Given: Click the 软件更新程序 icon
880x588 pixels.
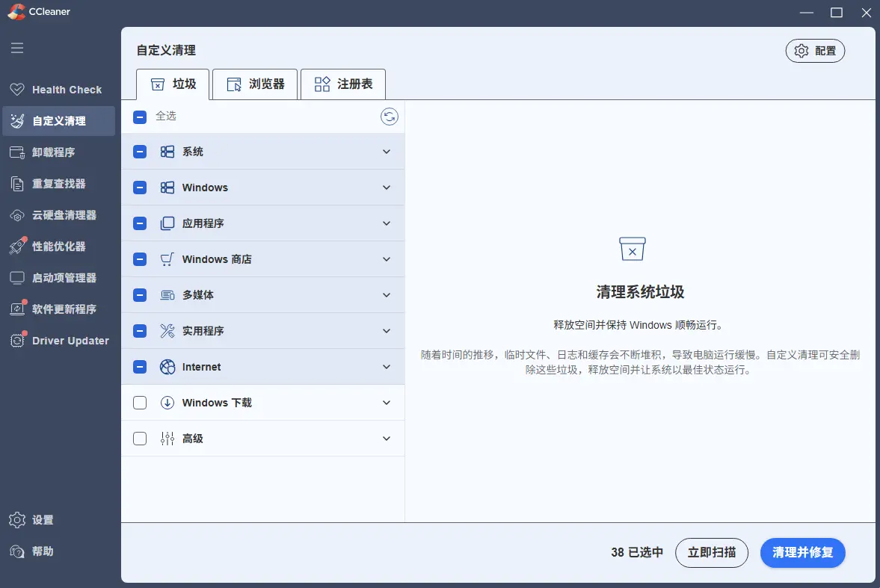Looking at the screenshot, I should tap(17, 309).
